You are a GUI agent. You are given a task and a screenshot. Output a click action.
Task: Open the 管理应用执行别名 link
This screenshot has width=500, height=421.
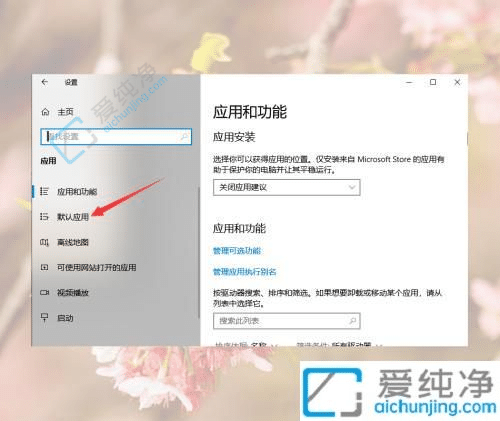tap(245, 272)
